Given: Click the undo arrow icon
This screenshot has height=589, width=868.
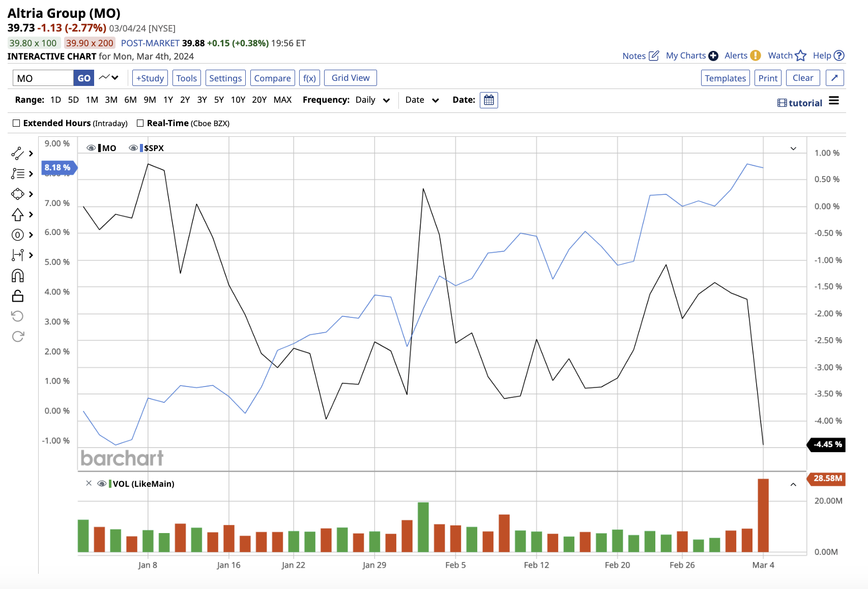Looking at the screenshot, I should pos(17,316).
